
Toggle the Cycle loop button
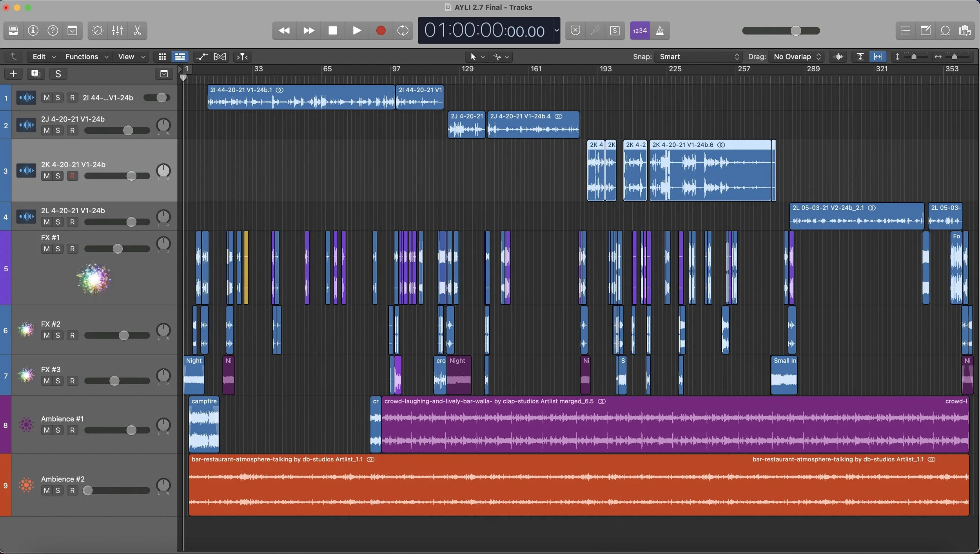[x=403, y=31]
